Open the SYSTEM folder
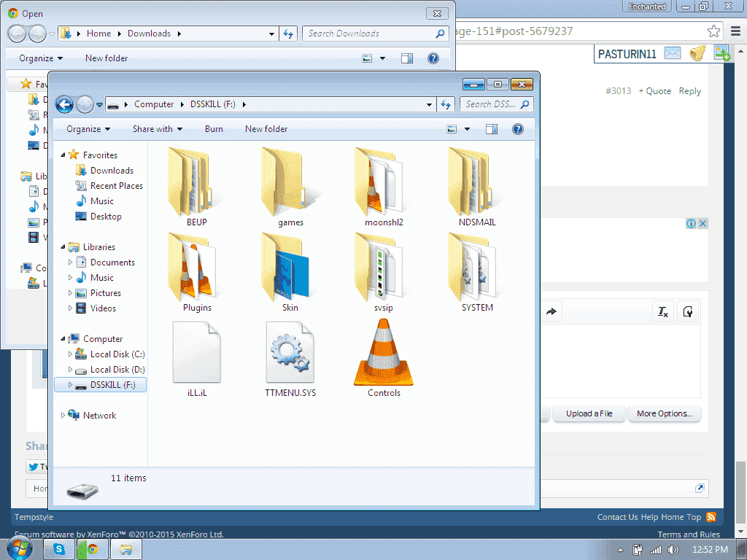 click(477, 273)
